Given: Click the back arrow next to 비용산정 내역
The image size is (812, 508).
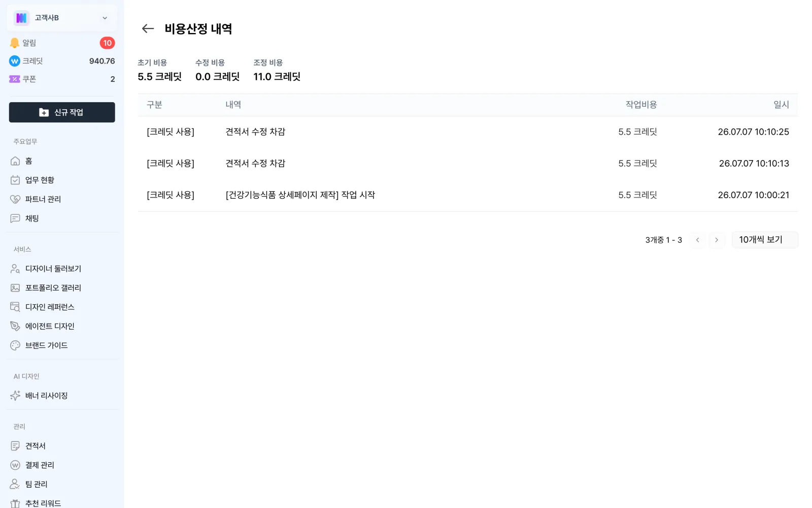Looking at the screenshot, I should (x=148, y=28).
